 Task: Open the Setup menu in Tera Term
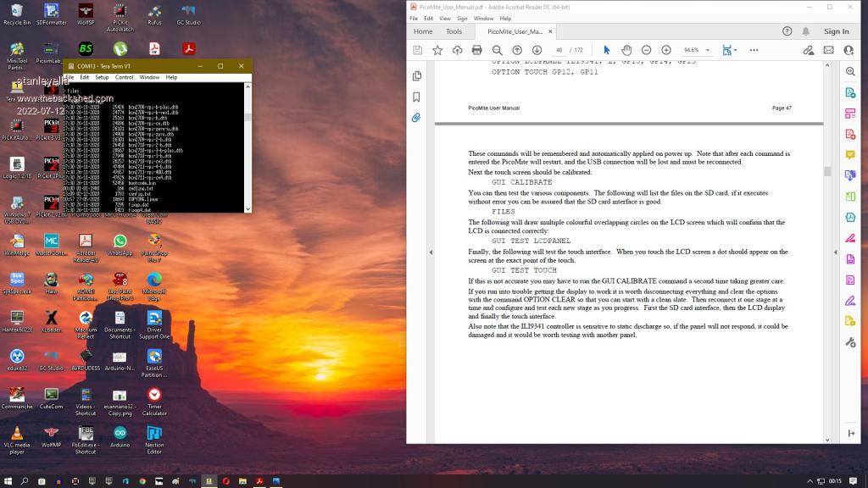[102, 77]
